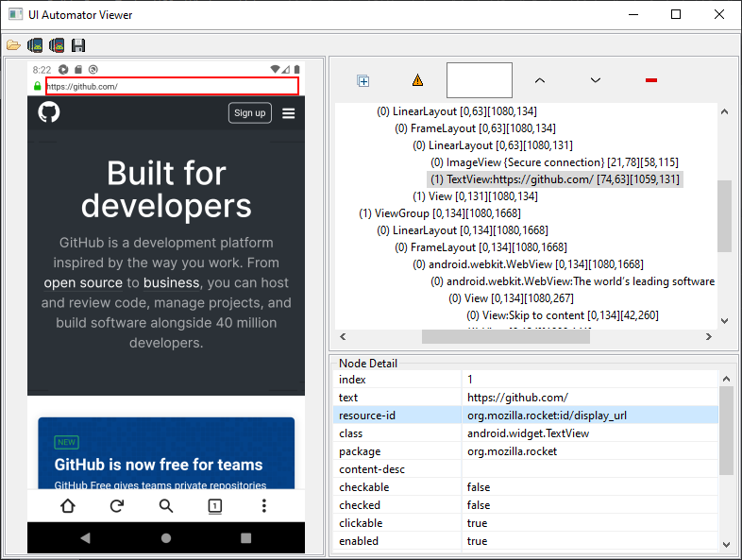Go to previous search result with up chevron
The width and height of the screenshot is (742, 560).
(x=539, y=80)
